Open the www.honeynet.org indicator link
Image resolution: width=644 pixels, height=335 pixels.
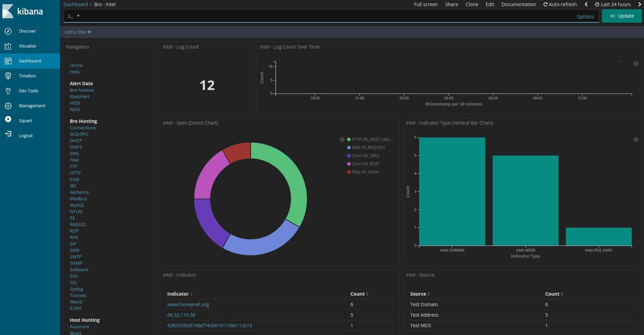[x=188, y=304]
